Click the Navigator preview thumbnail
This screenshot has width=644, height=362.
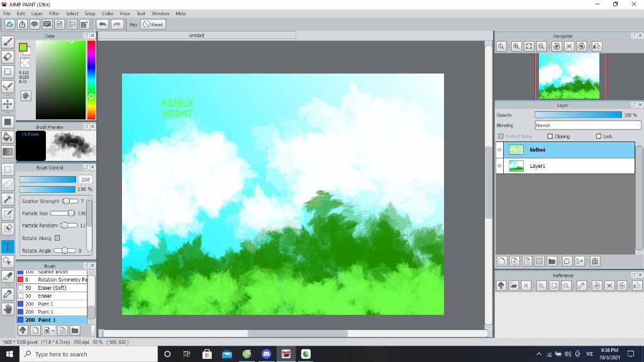pos(569,76)
